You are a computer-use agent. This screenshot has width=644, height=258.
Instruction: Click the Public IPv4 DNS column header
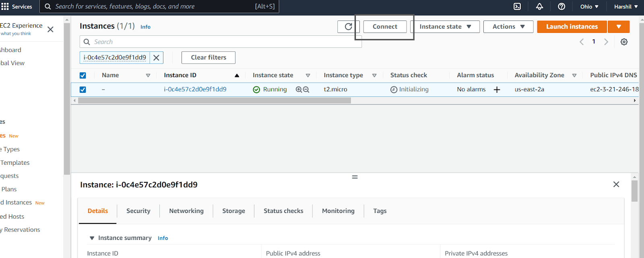click(x=613, y=75)
